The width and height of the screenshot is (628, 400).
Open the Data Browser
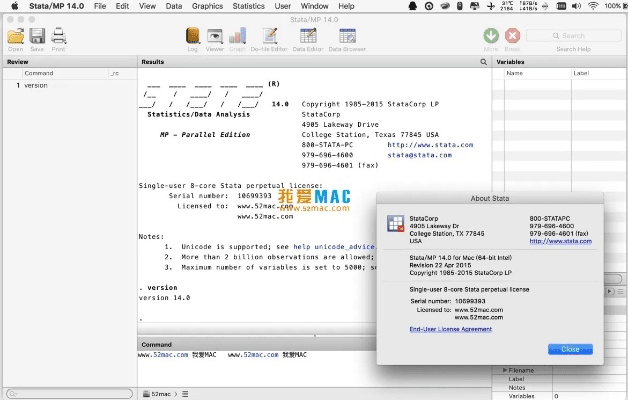[x=349, y=37]
